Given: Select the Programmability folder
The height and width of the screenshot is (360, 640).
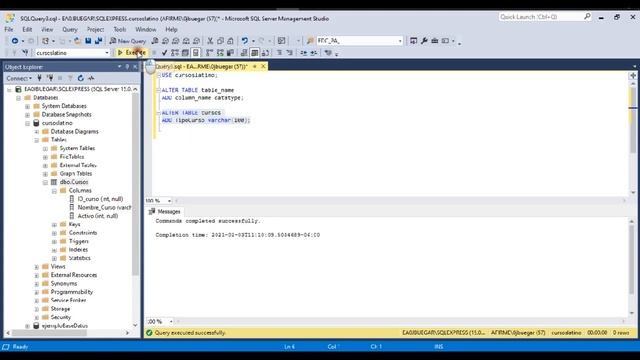Looking at the screenshot, I should tap(72, 292).
